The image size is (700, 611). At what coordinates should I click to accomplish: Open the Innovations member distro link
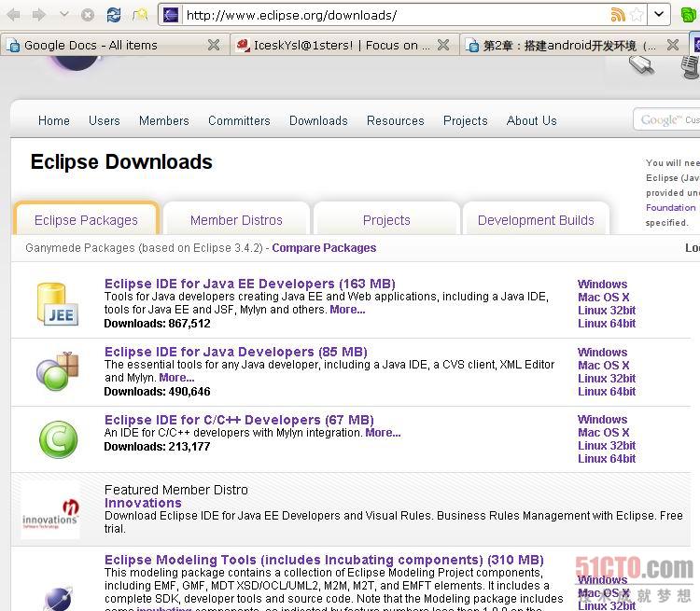(x=143, y=503)
